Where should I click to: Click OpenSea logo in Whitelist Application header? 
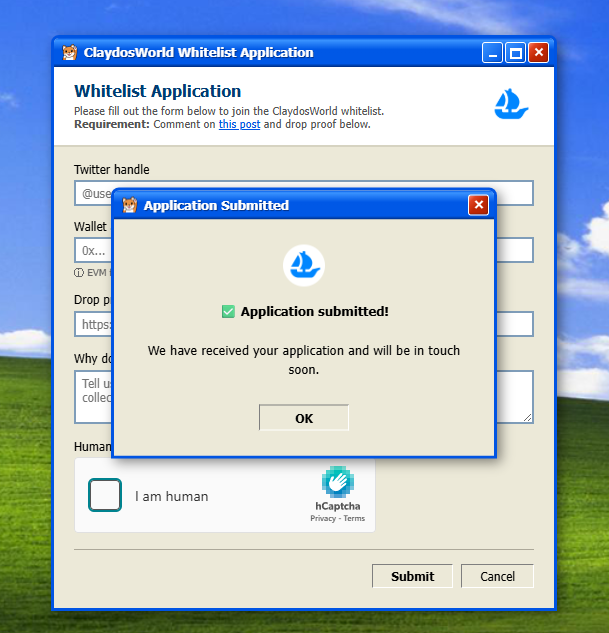[511, 104]
